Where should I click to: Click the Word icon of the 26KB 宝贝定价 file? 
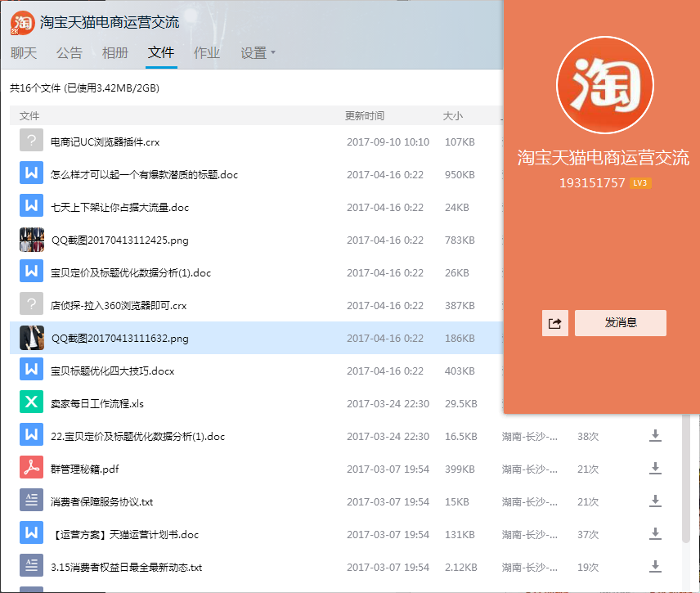(x=31, y=271)
